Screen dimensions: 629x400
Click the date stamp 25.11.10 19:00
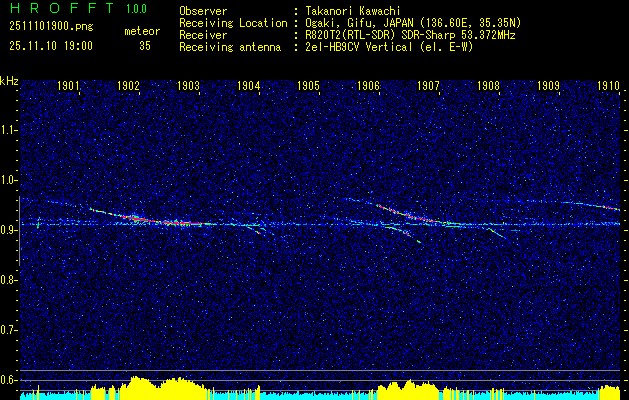51,46
